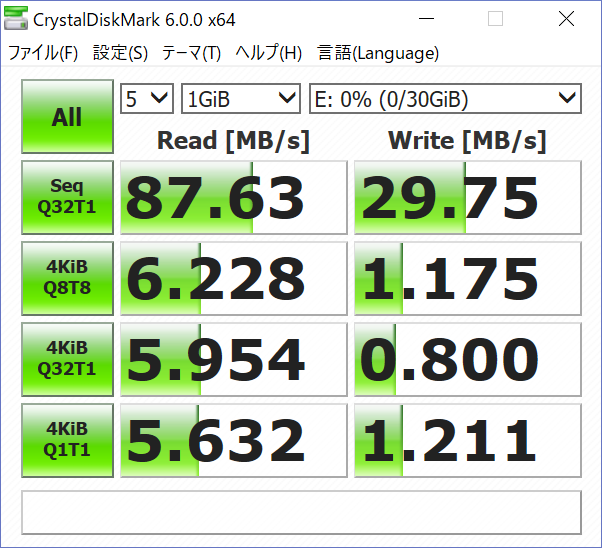Expand the 1GiB test size dropdown

pos(241,98)
